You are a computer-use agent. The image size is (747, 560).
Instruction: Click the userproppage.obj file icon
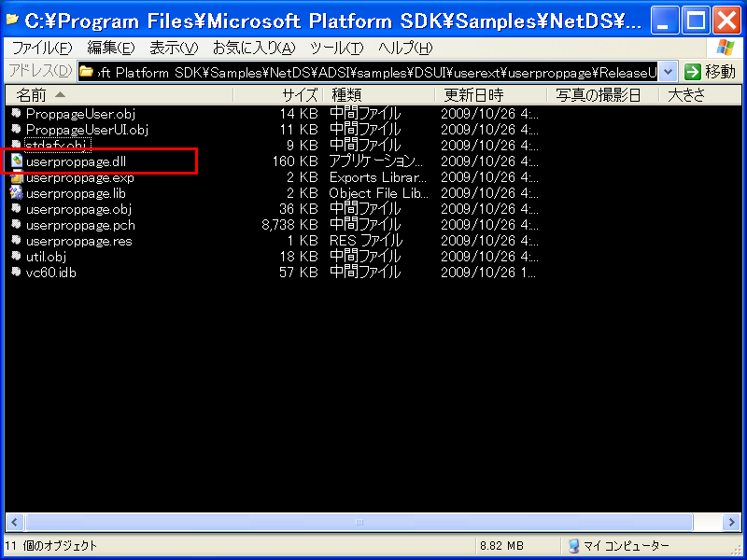tap(16, 208)
